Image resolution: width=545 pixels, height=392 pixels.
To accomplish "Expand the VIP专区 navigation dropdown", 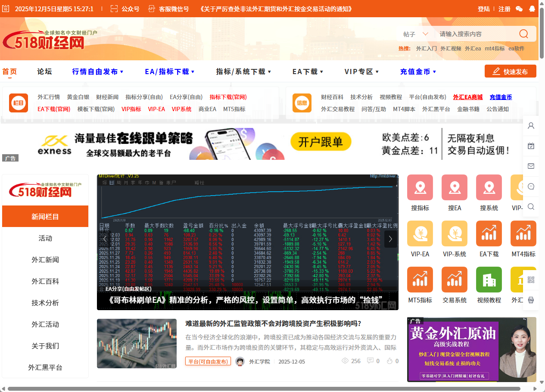I will [x=360, y=72].
